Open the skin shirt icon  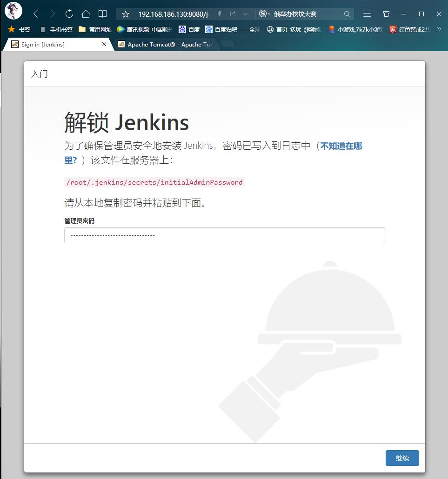386,14
